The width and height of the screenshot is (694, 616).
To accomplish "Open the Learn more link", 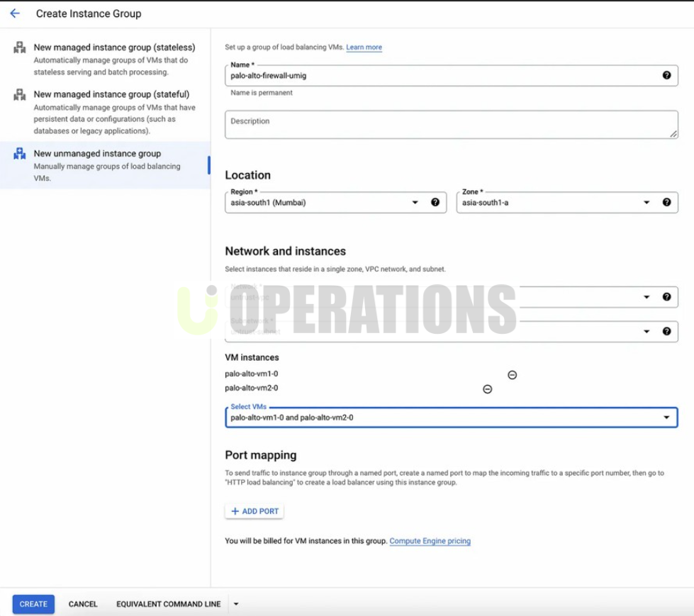I will pyautogui.click(x=364, y=47).
